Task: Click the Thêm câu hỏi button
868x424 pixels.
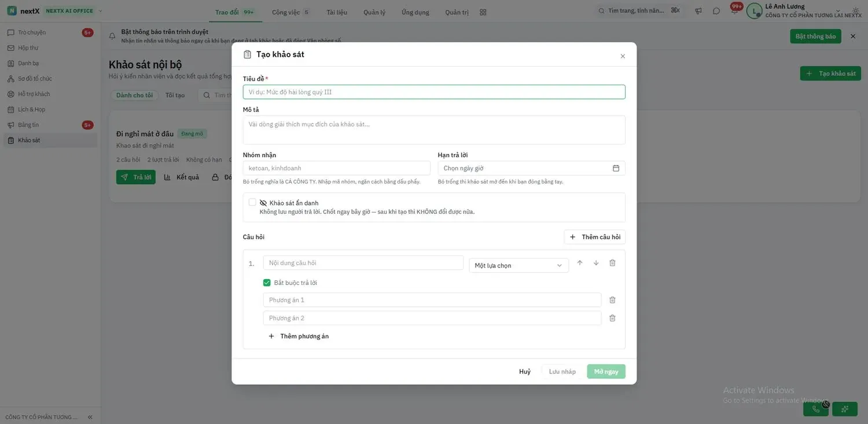Action: tap(595, 237)
